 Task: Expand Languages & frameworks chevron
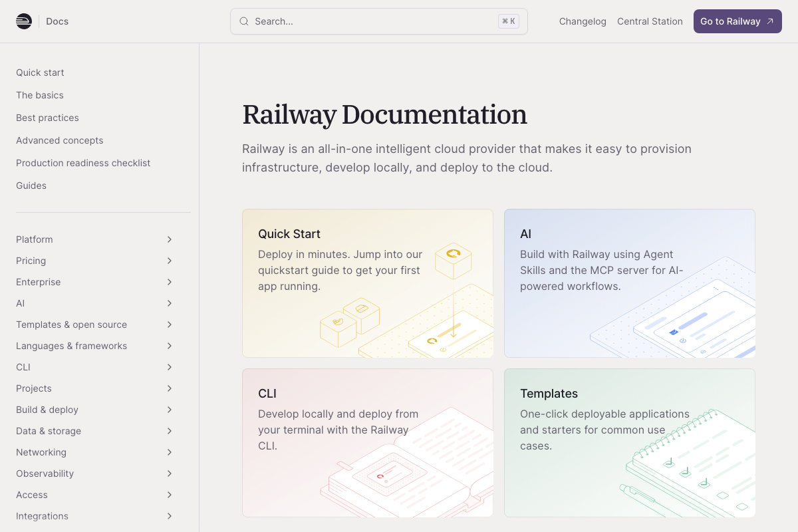point(170,346)
